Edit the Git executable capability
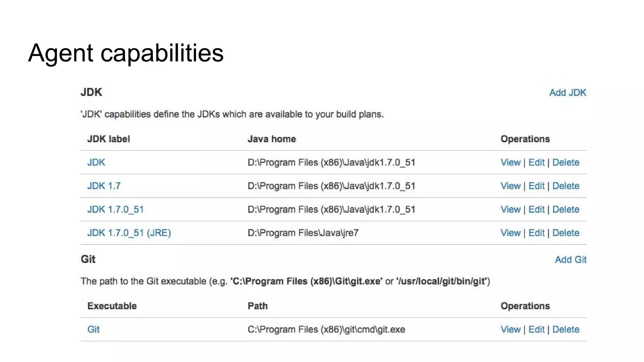The width and height of the screenshot is (644, 362). tap(536, 329)
